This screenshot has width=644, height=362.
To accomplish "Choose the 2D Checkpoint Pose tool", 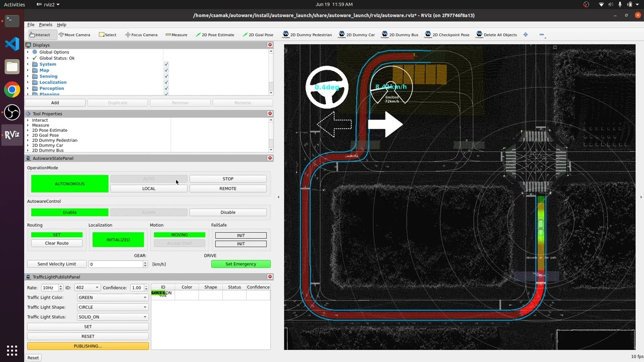I will (447, 35).
